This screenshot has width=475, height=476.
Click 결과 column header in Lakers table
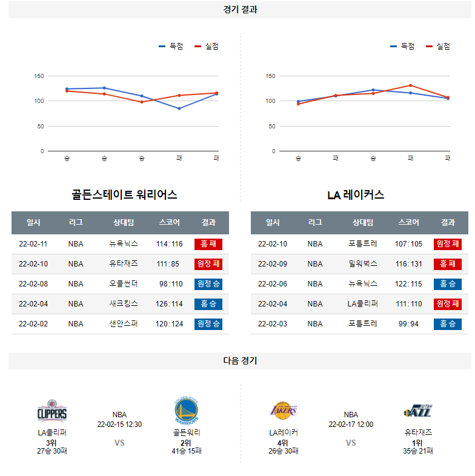tap(448, 222)
